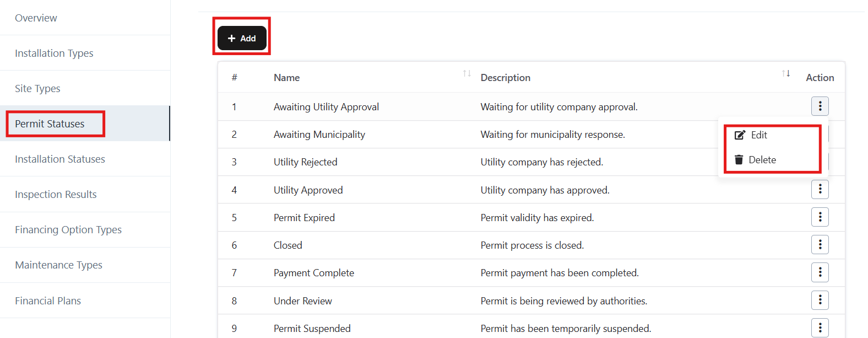Open action menu for Payment Complete row
This screenshot has height=338, width=868.
pos(820,272)
